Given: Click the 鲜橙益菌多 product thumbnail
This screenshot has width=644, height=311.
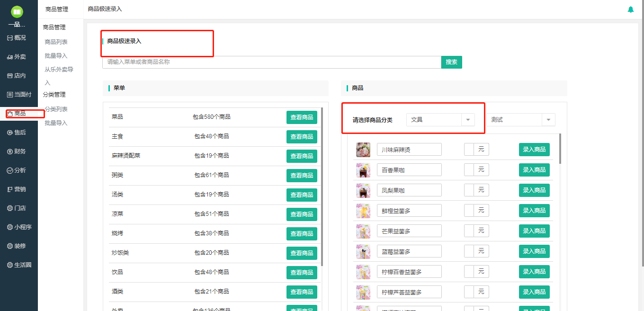Looking at the screenshot, I should coord(363,211).
